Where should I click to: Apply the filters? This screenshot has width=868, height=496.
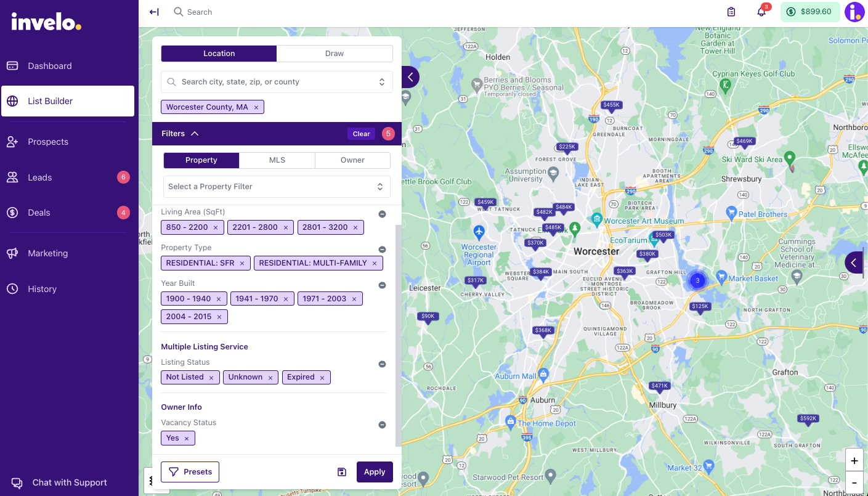point(375,472)
